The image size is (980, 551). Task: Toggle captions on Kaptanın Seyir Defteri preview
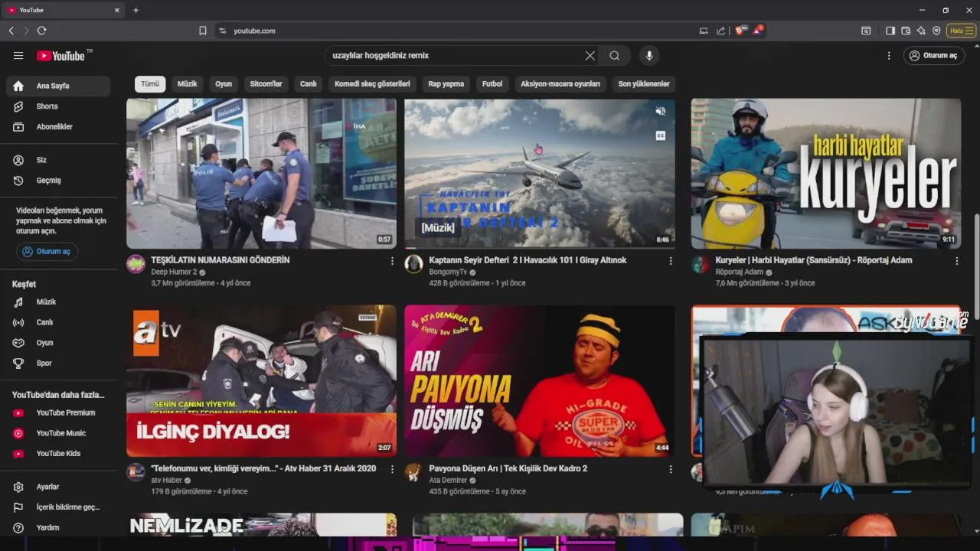(660, 135)
